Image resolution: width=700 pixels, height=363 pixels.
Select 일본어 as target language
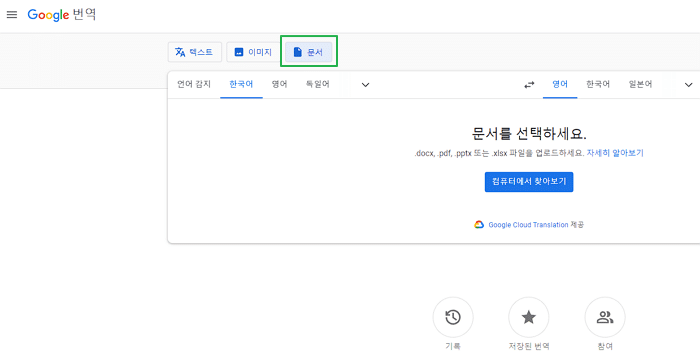pyautogui.click(x=640, y=84)
